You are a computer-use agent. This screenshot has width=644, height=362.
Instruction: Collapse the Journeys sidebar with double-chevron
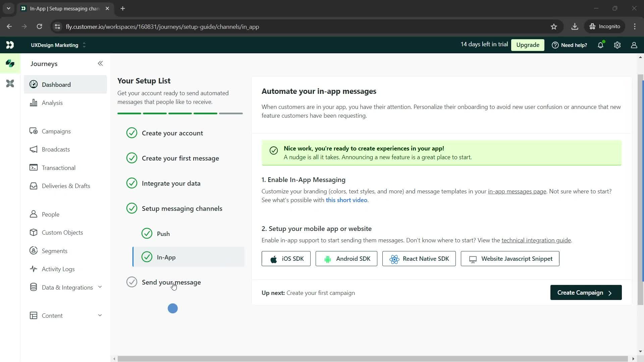(x=100, y=63)
